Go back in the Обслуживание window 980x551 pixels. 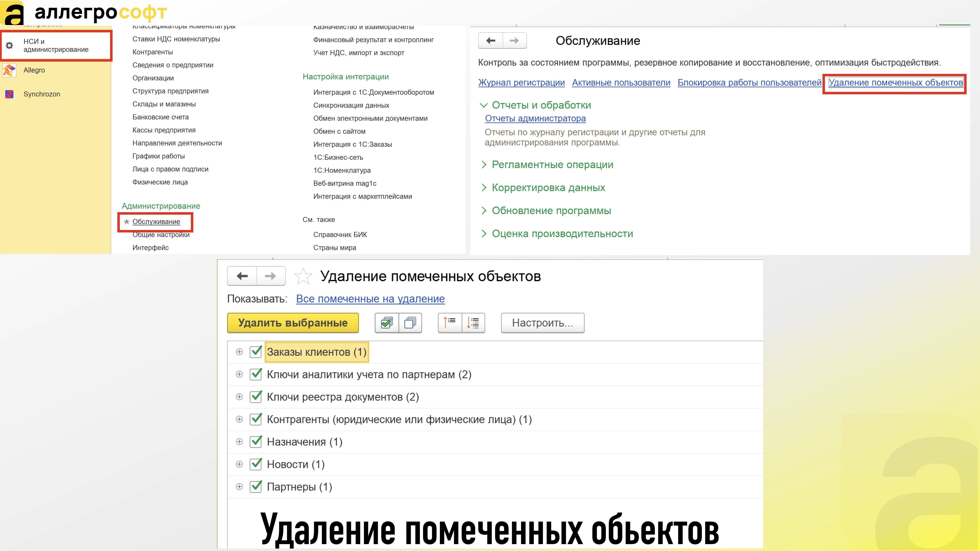pyautogui.click(x=491, y=41)
